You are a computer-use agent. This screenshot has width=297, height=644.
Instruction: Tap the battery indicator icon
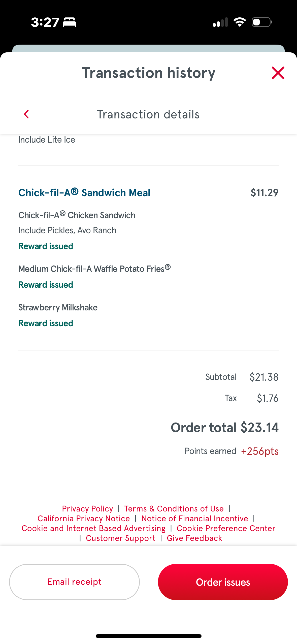tap(262, 22)
